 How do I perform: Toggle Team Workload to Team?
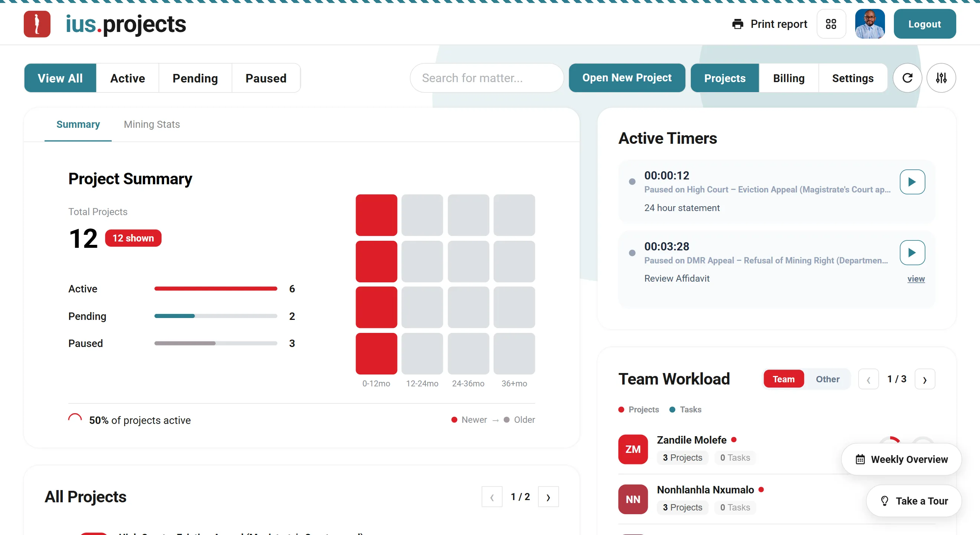coord(783,379)
